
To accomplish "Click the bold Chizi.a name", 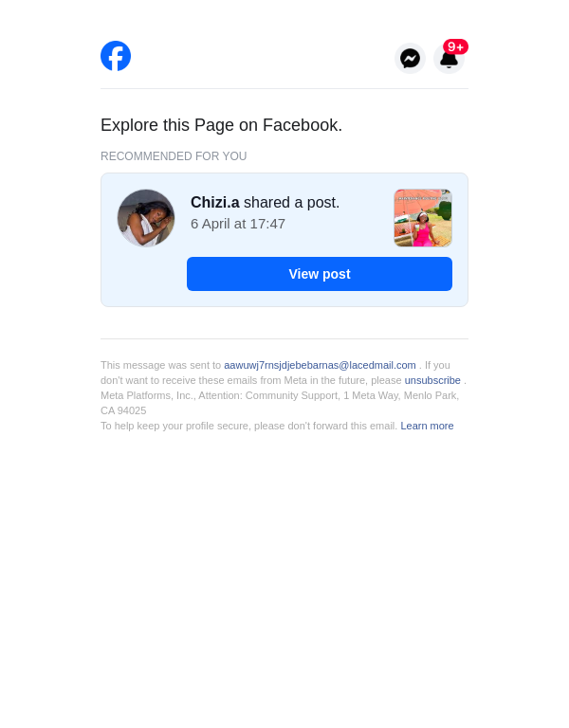I will 215,203.
